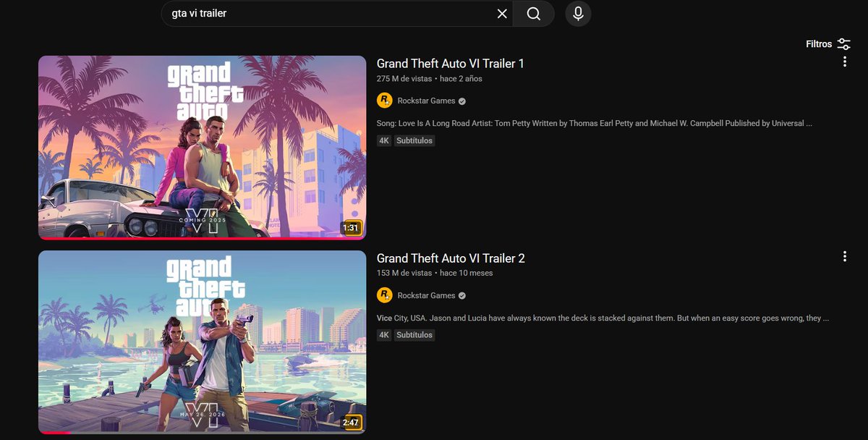Click the 'hace 10 meses' upload date
The width and height of the screenshot is (868, 440).
coord(467,273)
